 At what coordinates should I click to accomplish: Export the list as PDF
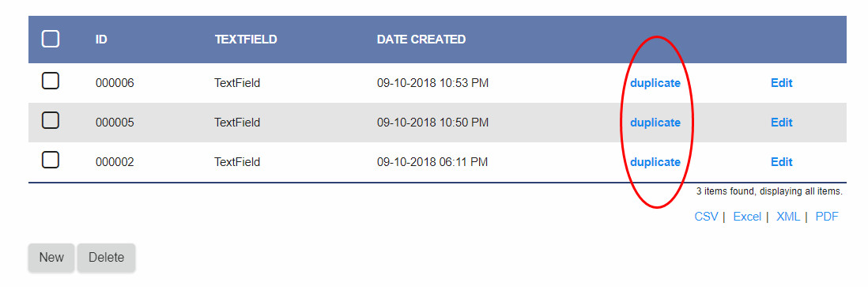827,217
